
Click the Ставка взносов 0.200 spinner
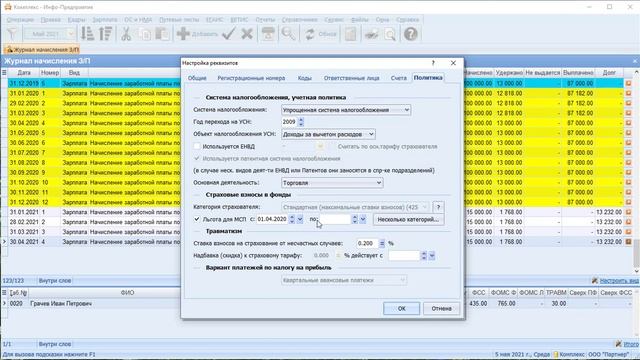(382, 243)
